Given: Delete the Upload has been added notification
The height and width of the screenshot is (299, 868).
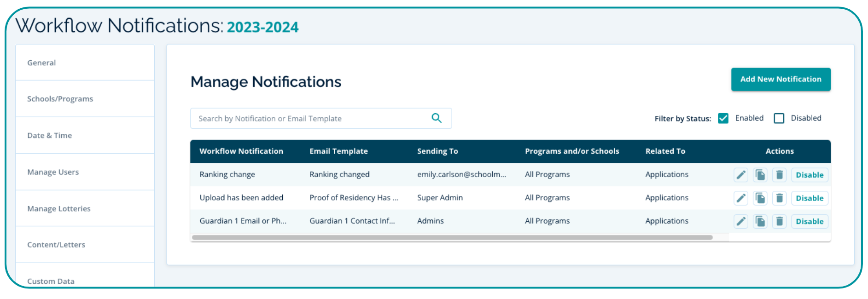Looking at the screenshot, I should [779, 198].
